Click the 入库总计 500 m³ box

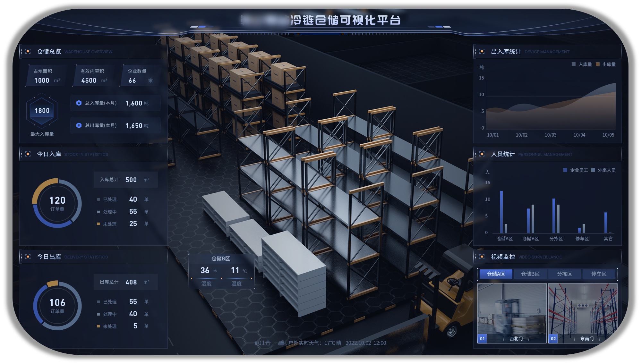(126, 180)
